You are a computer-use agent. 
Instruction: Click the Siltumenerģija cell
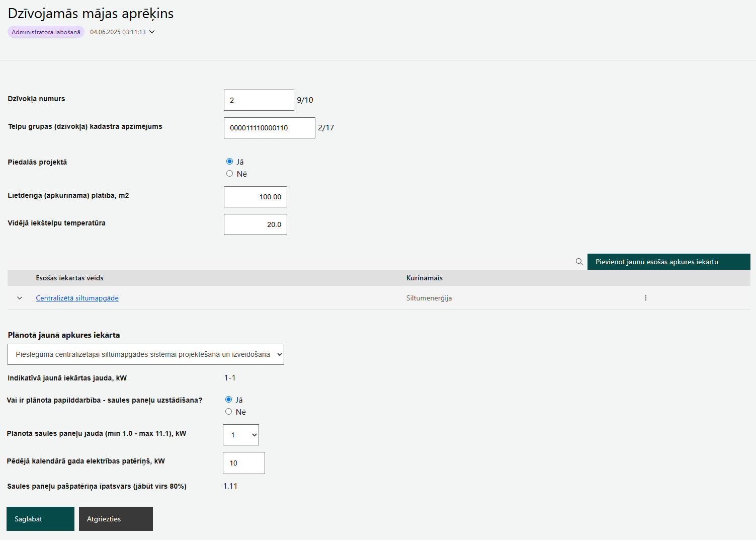(x=429, y=298)
